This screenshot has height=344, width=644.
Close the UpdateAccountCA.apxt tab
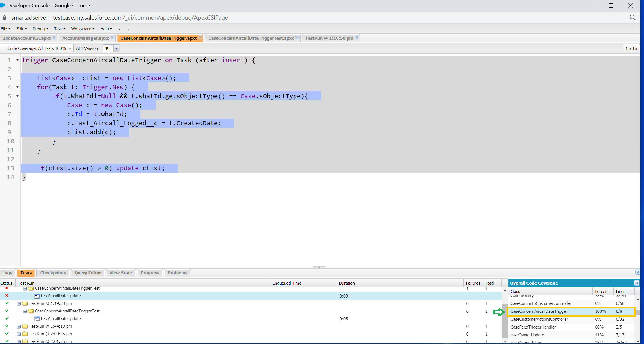tap(54, 37)
